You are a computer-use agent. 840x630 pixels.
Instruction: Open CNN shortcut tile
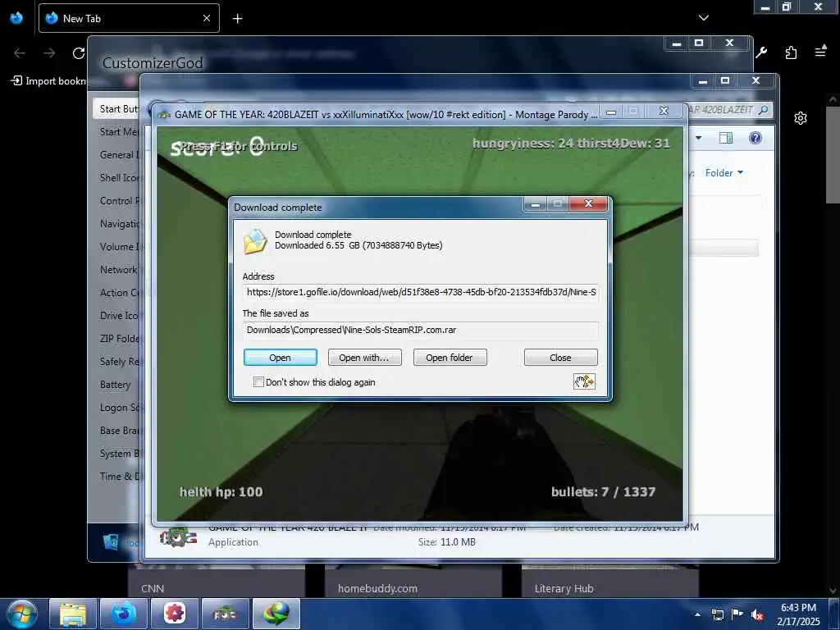(x=217, y=582)
